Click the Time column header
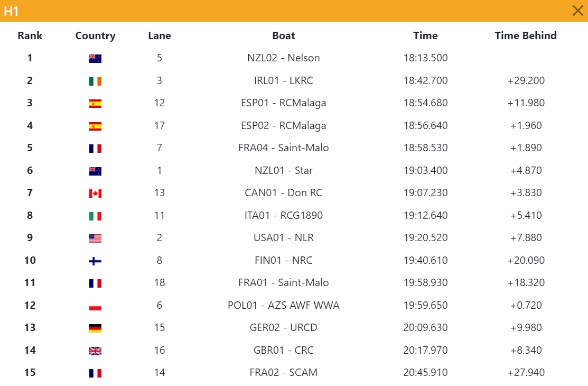The width and height of the screenshot is (588, 386). click(x=425, y=35)
